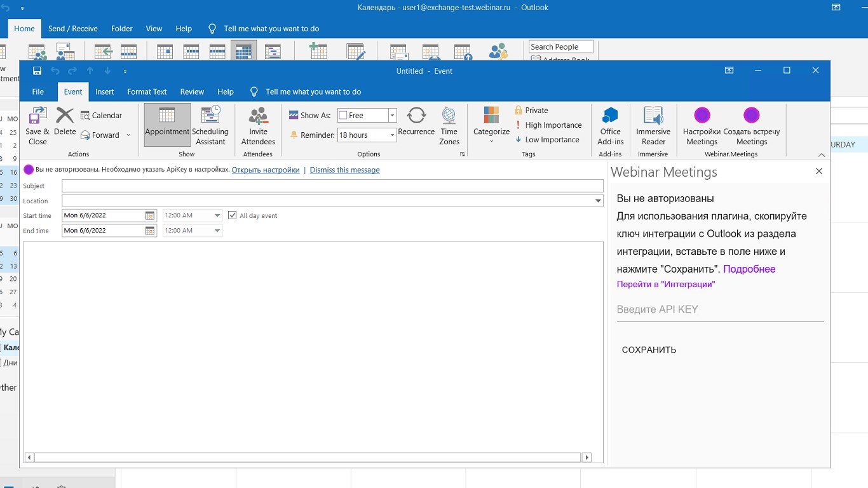868x488 pixels.
Task: Click the restore-down button of the Event window
Action: click(787, 71)
